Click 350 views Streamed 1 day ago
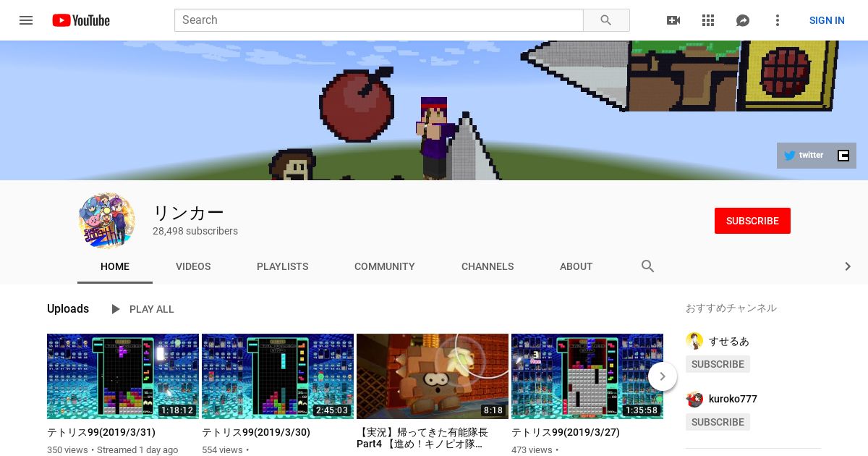 point(113,449)
